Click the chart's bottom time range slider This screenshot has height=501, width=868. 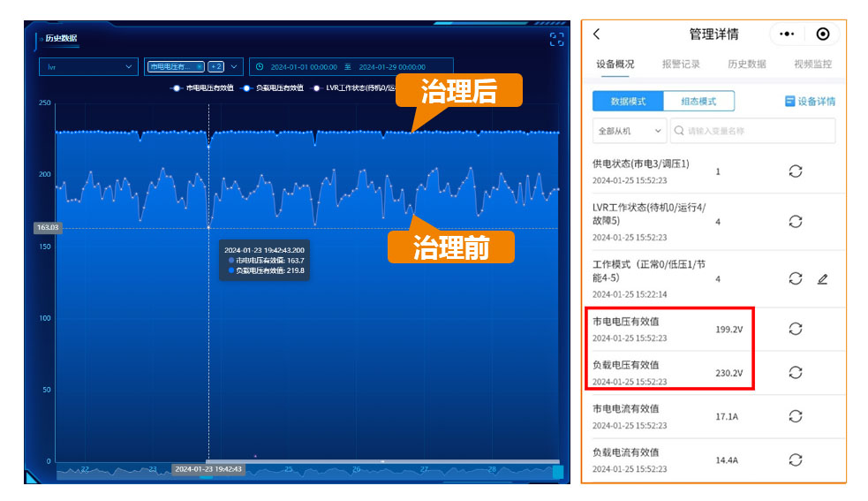pos(381,462)
